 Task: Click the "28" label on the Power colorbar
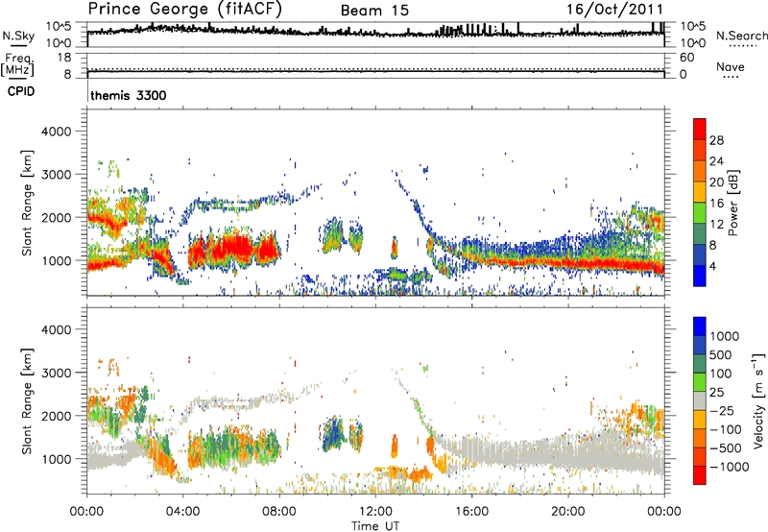716,140
